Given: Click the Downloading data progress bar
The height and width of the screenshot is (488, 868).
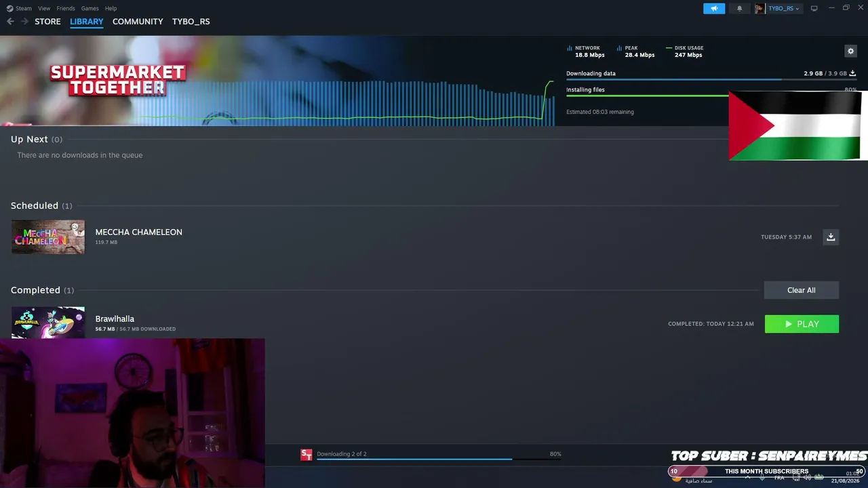Looking at the screenshot, I should tap(711, 80).
